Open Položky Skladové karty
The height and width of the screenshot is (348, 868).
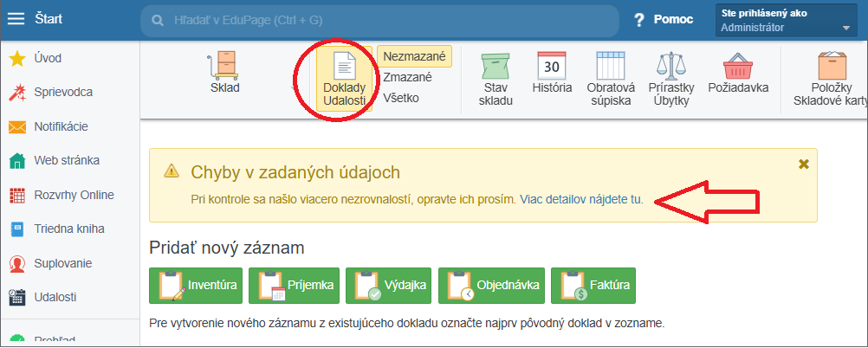tap(832, 79)
